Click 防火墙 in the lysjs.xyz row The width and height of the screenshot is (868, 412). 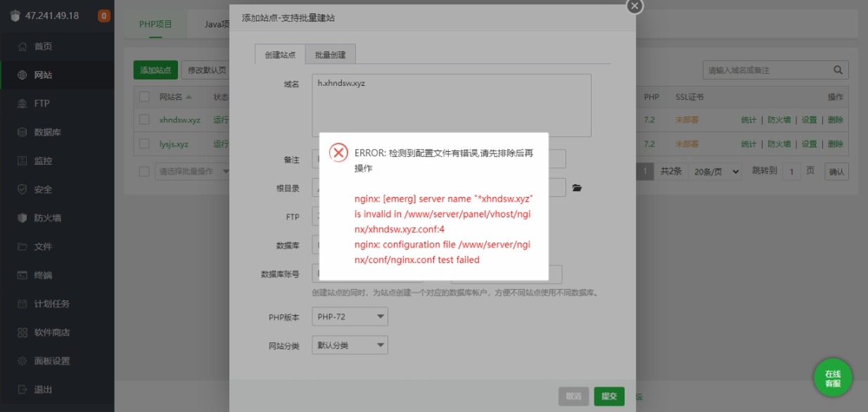(779, 144)
